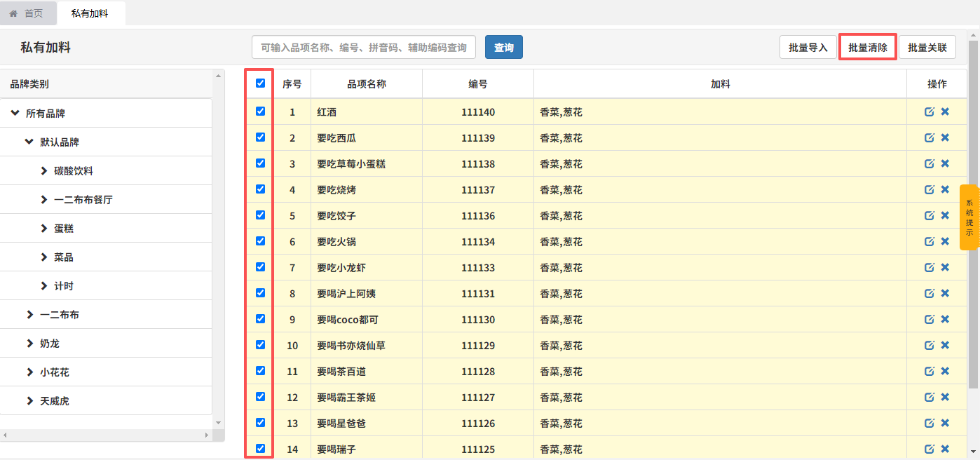Delete the 要吃火锅 row

coord(945,241)
